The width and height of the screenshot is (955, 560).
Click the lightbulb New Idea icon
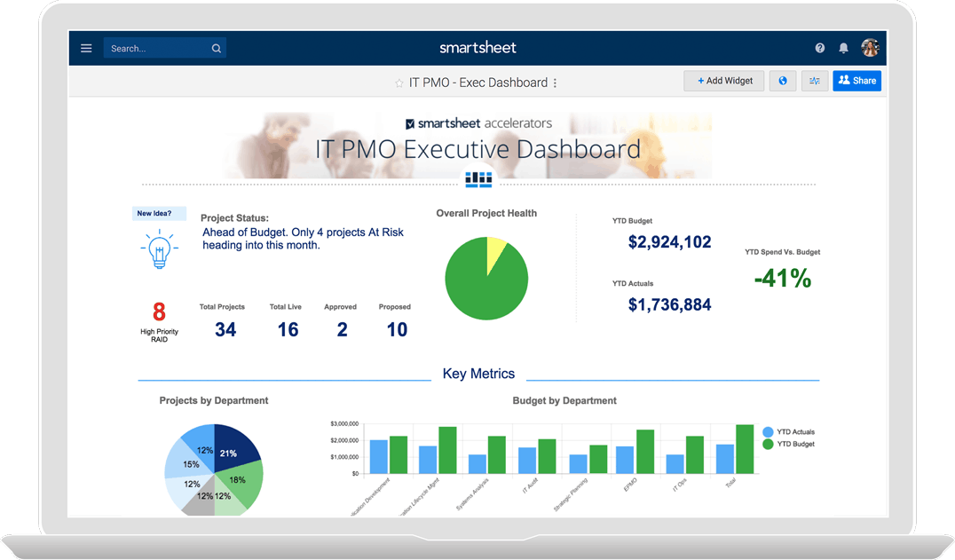pos(159,250)
